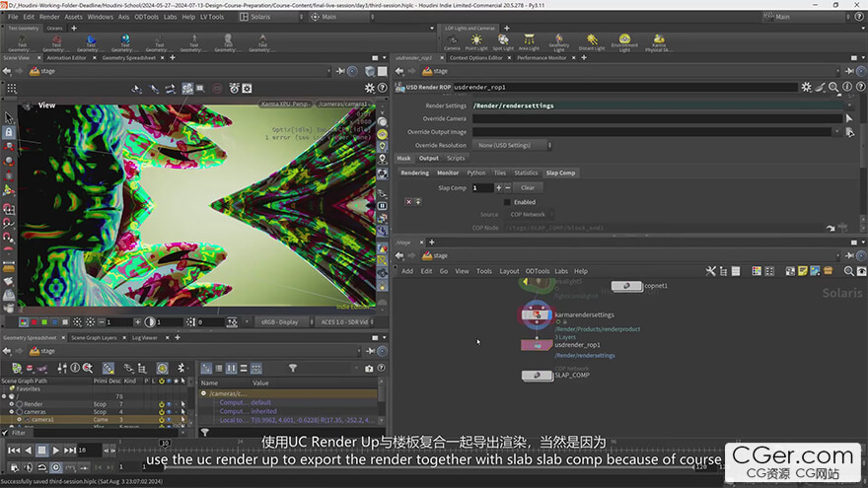The height and width of the screenshot is (488, 868).
Task: Remove a Slap Comp entry with minus button
Action: [x=508, y=188]
